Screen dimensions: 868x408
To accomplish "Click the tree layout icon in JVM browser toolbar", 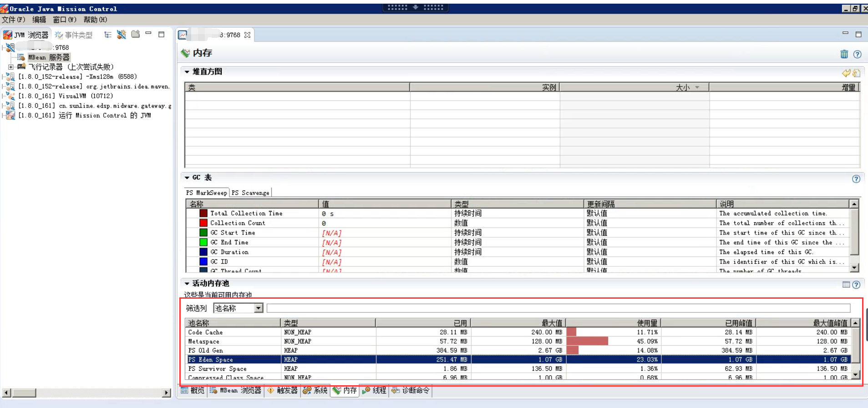I will 108,35.
